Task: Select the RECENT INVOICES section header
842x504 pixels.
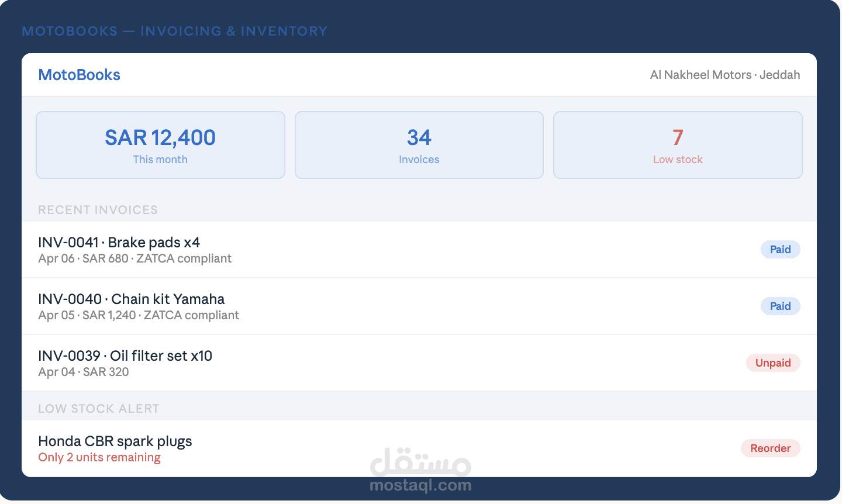Action: [98, 209]
